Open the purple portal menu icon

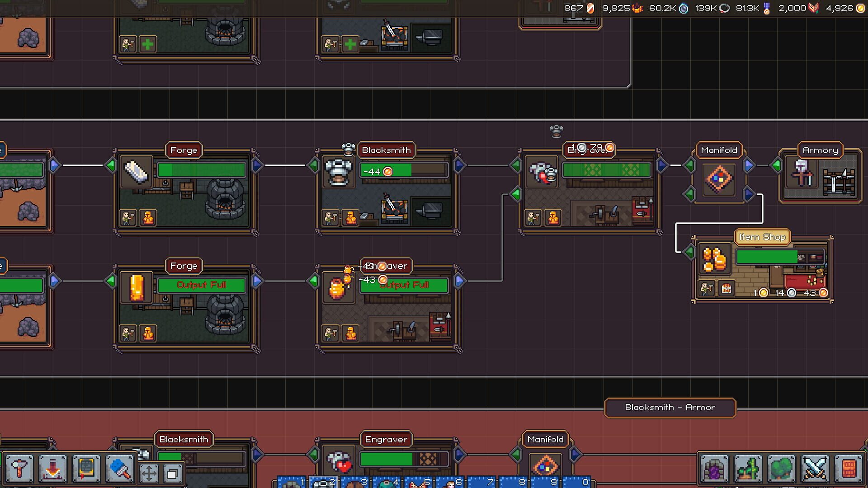[x=715, y=469]
